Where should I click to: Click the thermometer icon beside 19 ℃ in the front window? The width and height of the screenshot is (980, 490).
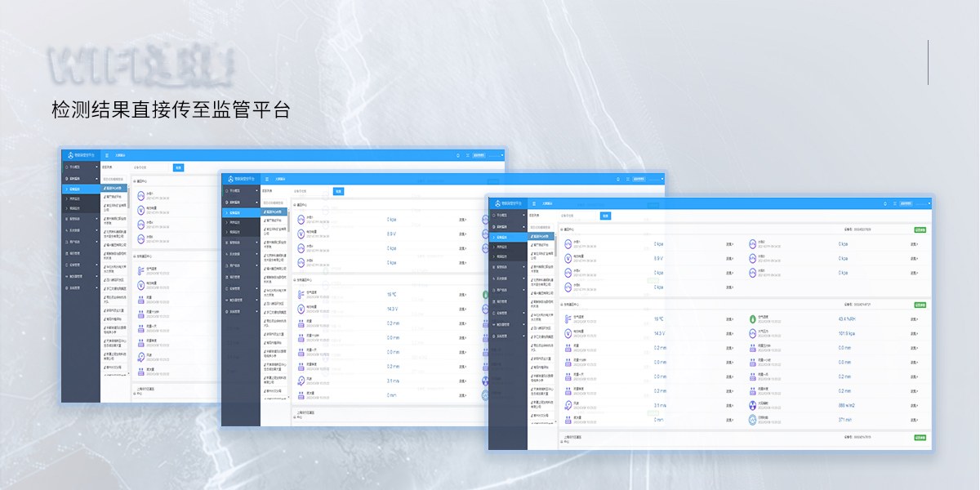pyautogui.click(x=568, y=319)
